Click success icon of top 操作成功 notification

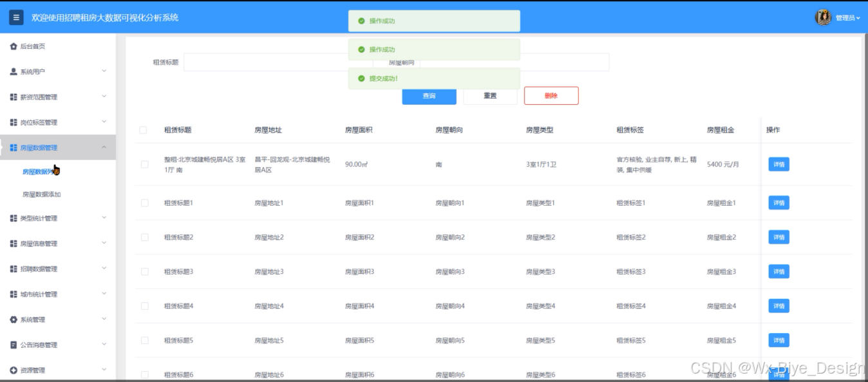[x=361, y=21]
